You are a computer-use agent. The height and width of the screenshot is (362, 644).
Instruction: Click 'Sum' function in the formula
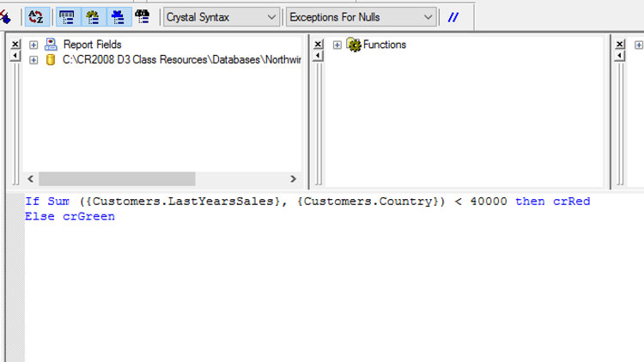[58, 202]
